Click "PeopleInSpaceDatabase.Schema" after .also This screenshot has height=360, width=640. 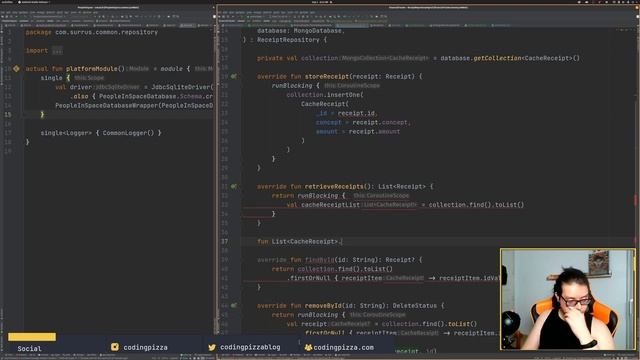pos(151,96)
